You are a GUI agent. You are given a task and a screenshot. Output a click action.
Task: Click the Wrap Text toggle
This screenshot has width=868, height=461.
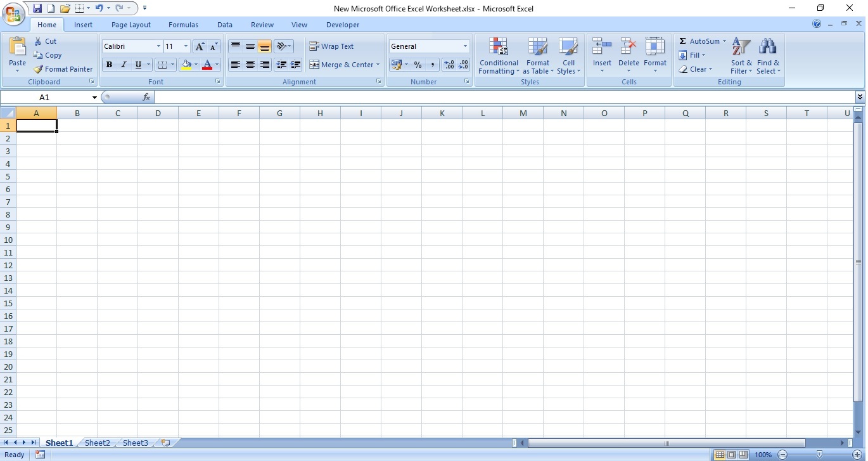coord(332,46)
